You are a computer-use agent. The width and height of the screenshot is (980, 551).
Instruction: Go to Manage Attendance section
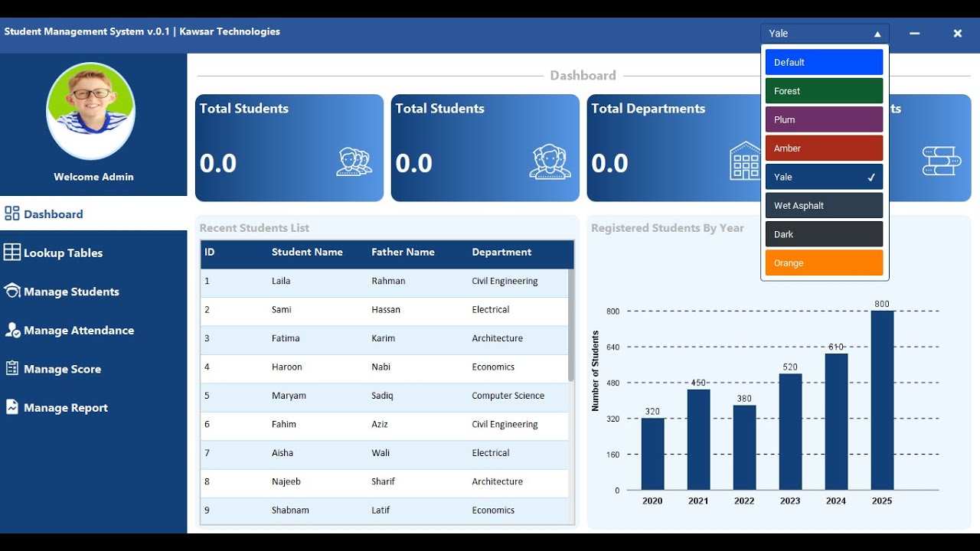coord(93,330)
